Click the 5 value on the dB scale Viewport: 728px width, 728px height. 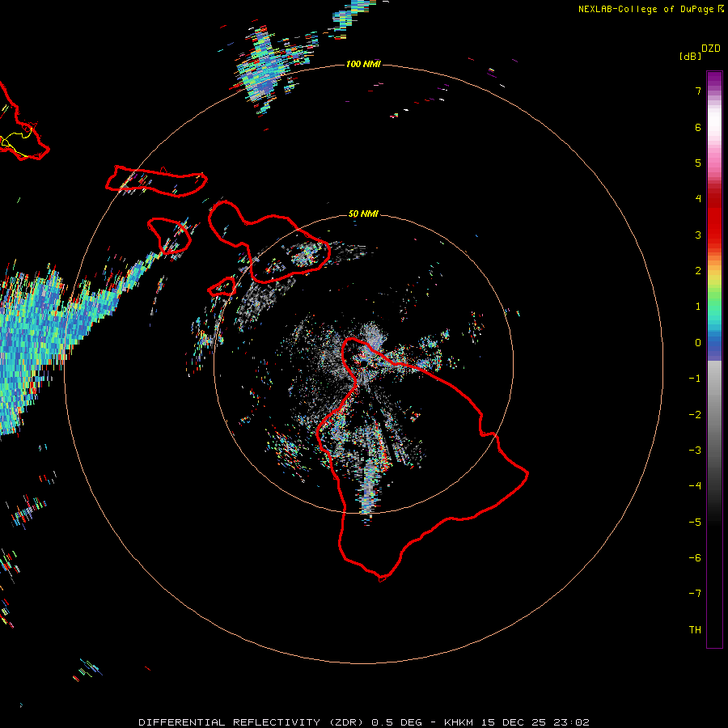click(x=698, y=163)
